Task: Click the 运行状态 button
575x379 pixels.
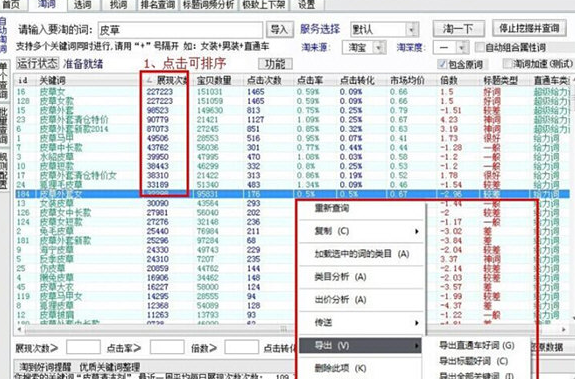Action: pyautogui.click(x=37, y=64)
